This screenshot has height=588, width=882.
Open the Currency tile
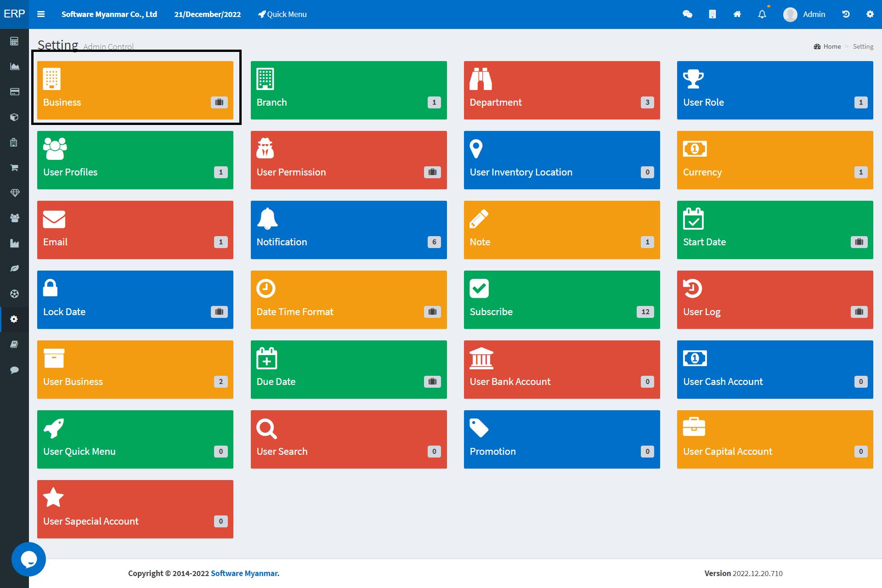[775, 160]
